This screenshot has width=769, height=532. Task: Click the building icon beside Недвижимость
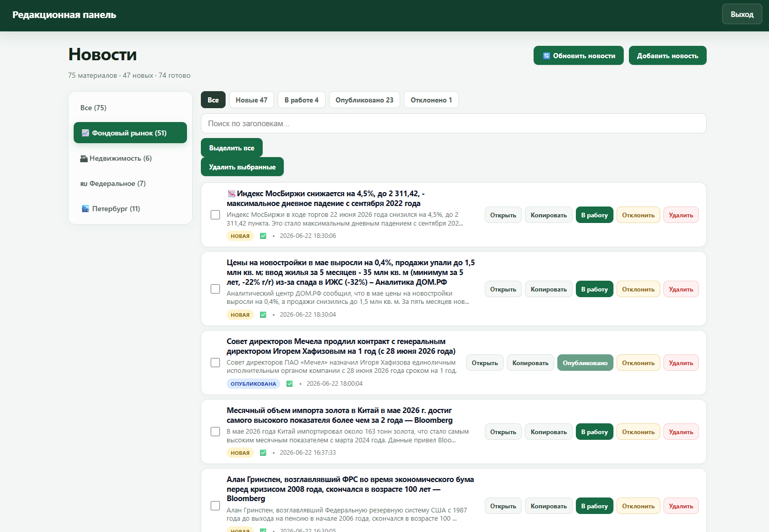click(x=84, y=159)
